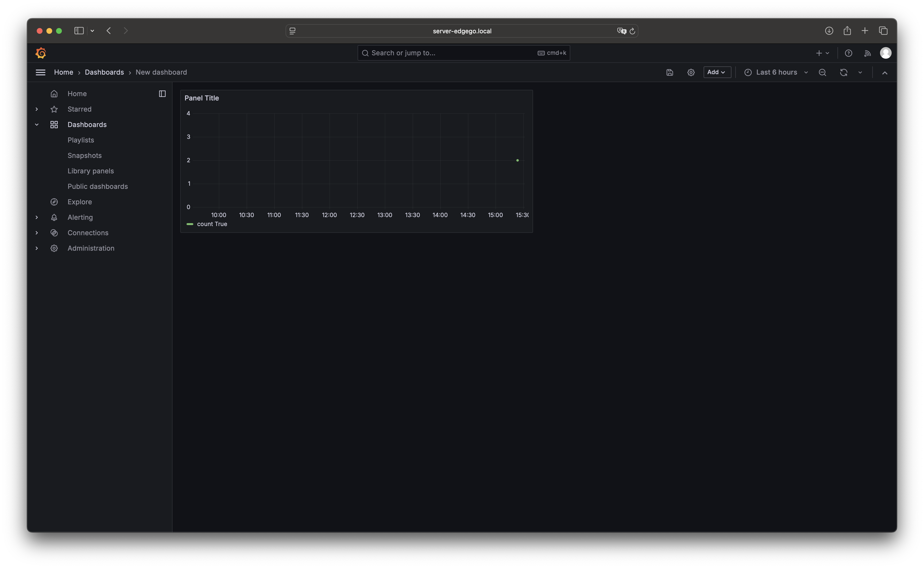Collapse the Dashboards section
The width and height of the screenshot is (924, 568).
click(36, 125)
